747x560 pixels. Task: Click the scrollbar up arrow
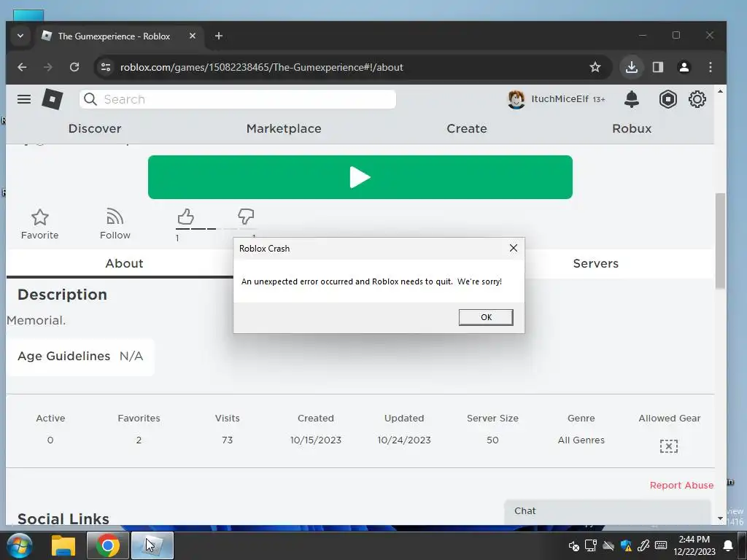(x=720, y=91)
